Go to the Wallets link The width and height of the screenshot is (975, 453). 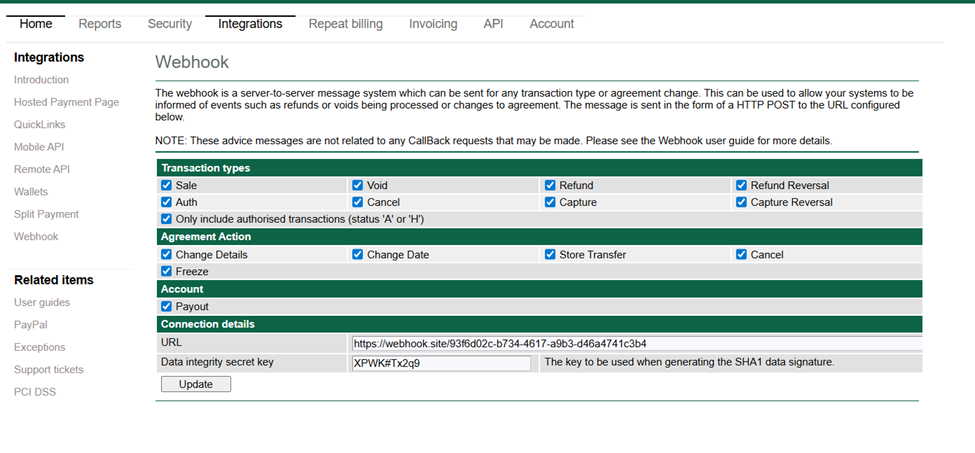(x=31, y=191)
